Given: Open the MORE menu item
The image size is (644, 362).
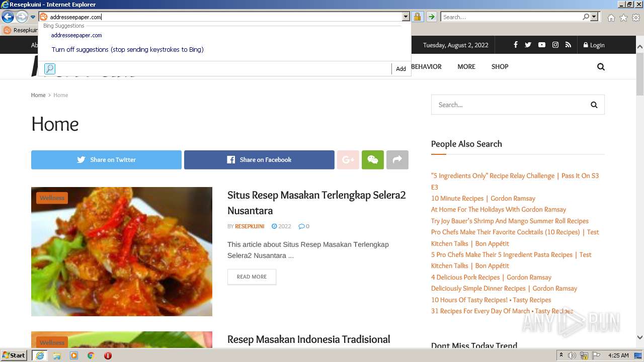Looking at the screenshot, I should tap(466, 66).
